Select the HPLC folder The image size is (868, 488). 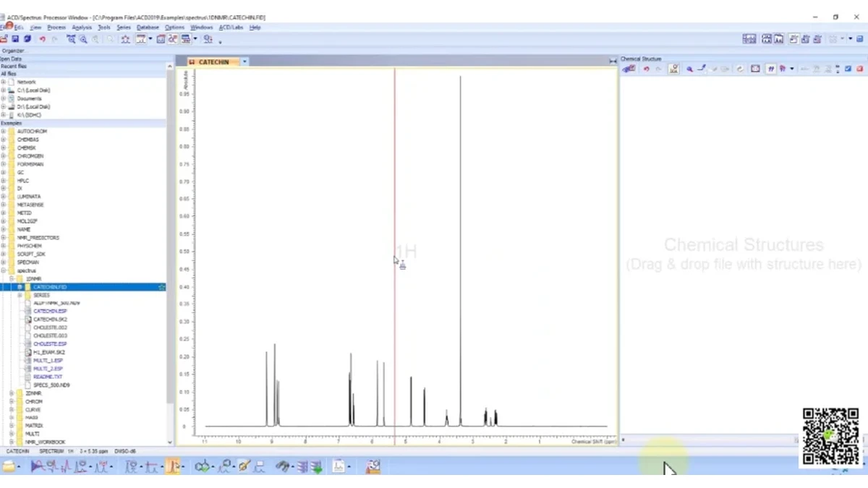coord(22,181)
